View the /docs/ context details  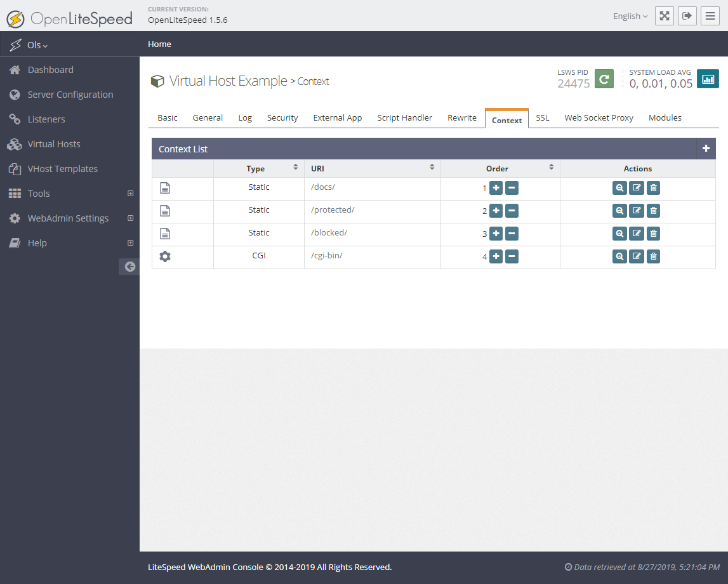pos(619,188)
